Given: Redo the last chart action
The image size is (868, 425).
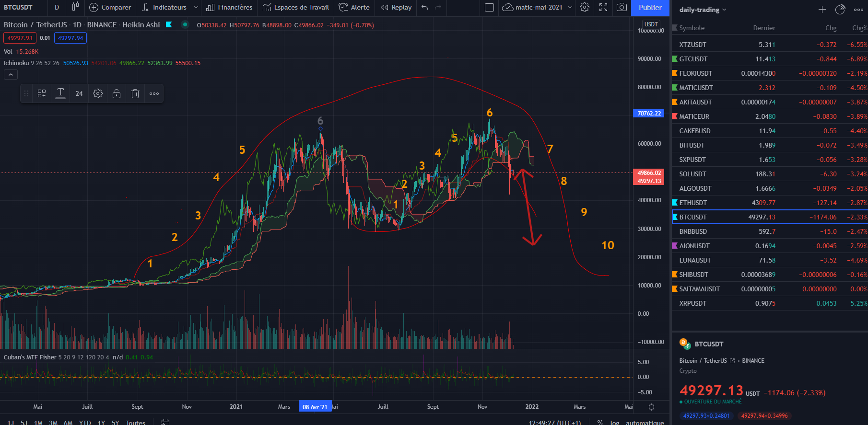Looking at the screenshot, I should pyautogui.click(x=438, y=7).
